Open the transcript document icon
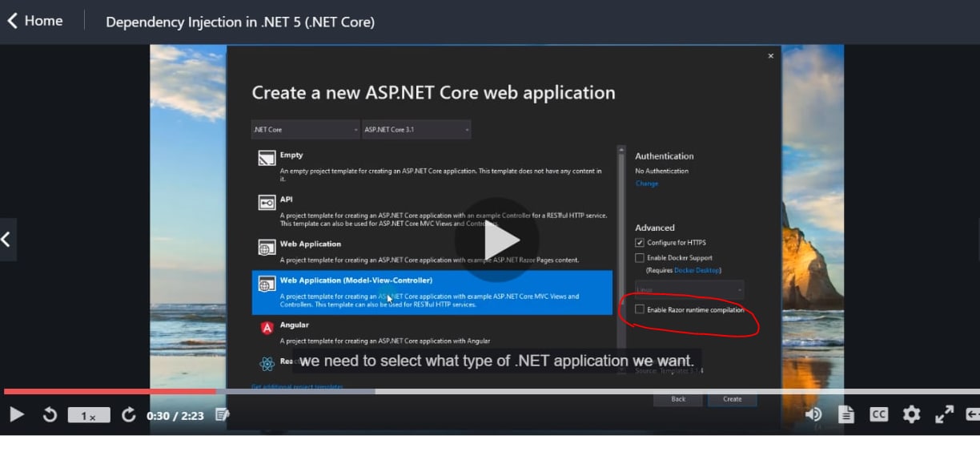This screenshot has height=456, width=980. 846,414
